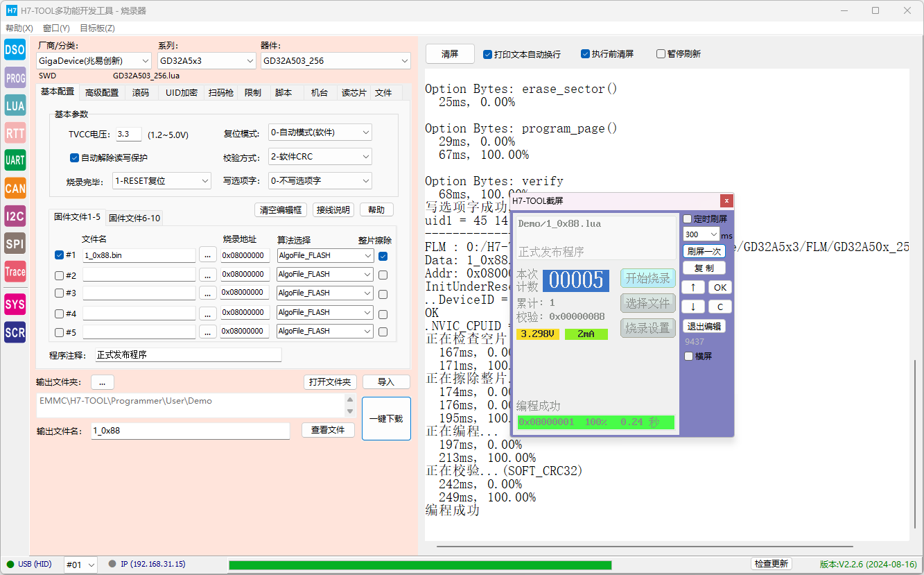Screen dimensions: 924x575
Task: Open the #01 device selector dropdown
Action: point(80,565)
